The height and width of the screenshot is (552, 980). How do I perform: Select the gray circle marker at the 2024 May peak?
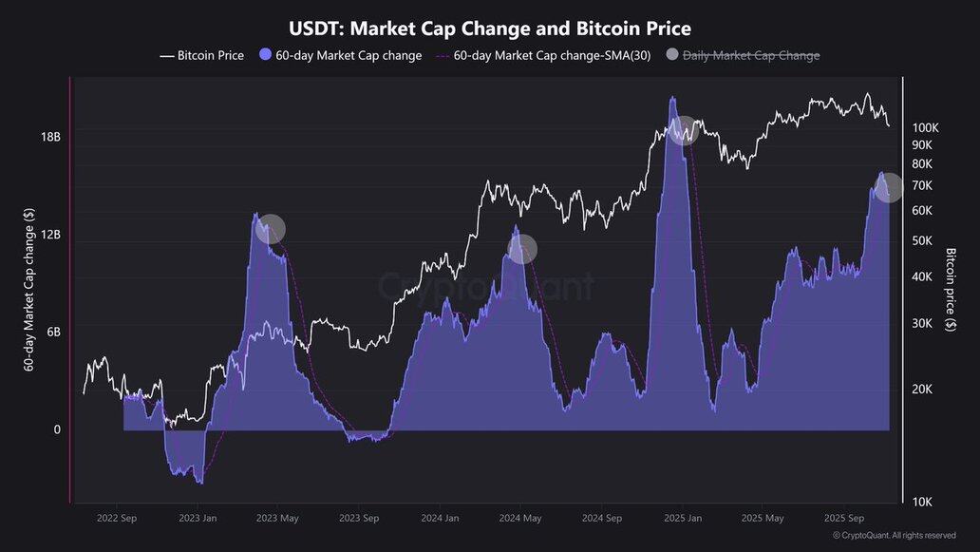click(522, 250)
